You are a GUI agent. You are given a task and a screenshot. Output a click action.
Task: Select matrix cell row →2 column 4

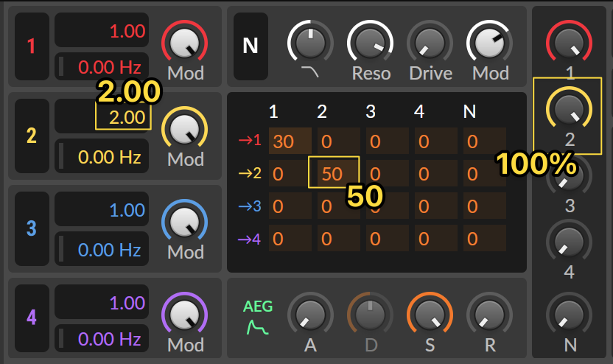[x=436, y=173]
